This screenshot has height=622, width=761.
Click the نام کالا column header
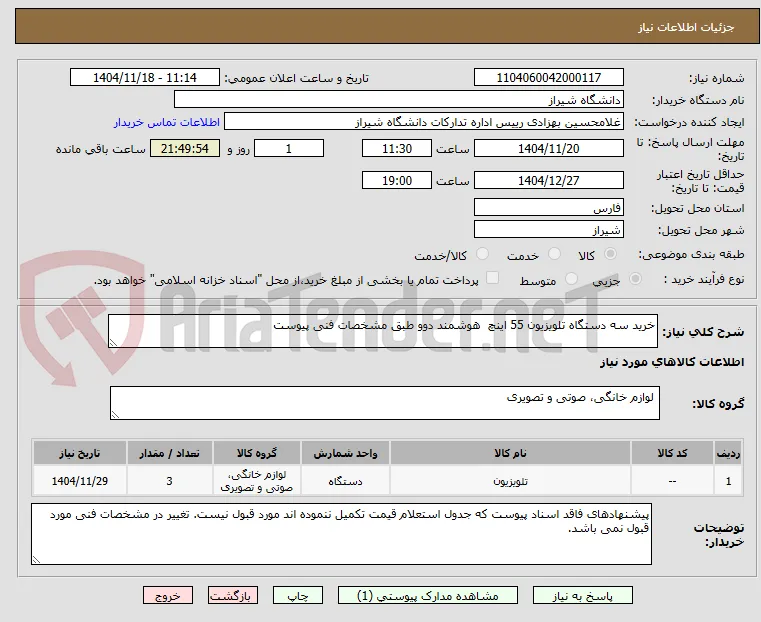pos(510,453)
